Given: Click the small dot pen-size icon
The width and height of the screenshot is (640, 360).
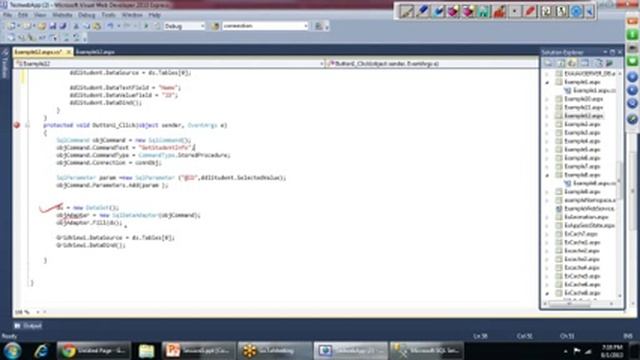Looking at the screenshot, I should click(515, 11).
